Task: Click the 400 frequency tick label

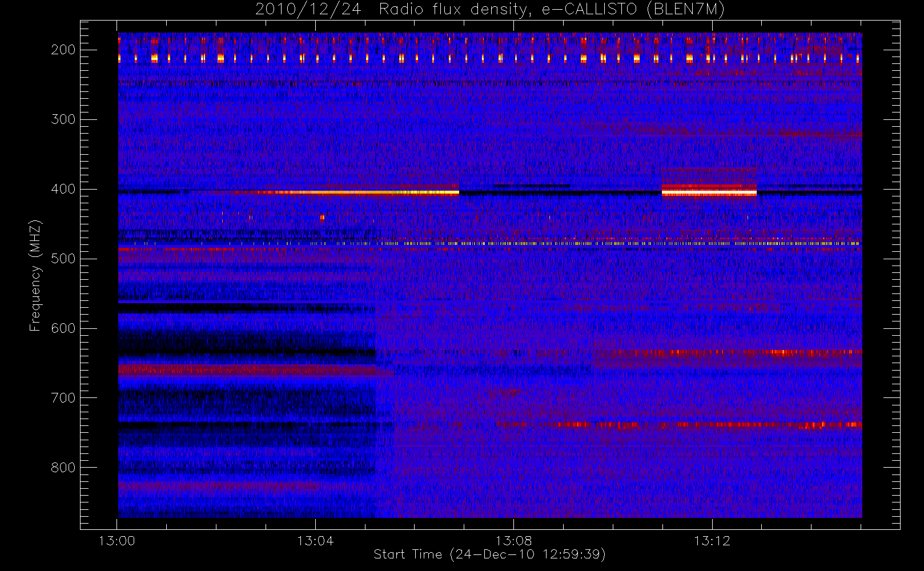Action: (63, 189)
